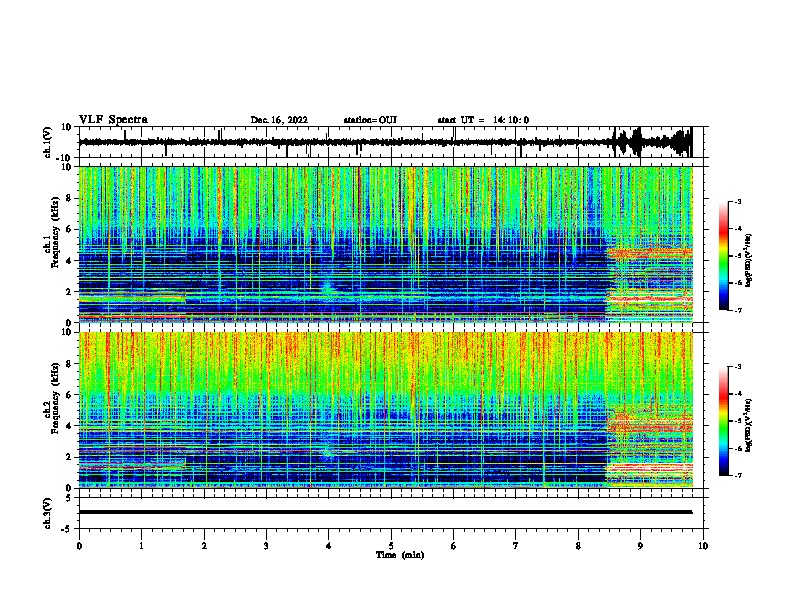Click the 3 tick label on Time axis
The height and width of the screenshot is (612, 792).
[266, 546]
